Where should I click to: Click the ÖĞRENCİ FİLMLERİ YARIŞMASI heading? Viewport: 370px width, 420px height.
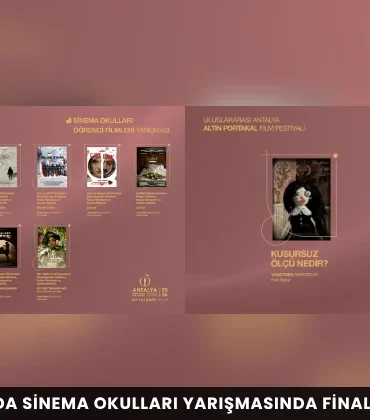pos(121,130)
